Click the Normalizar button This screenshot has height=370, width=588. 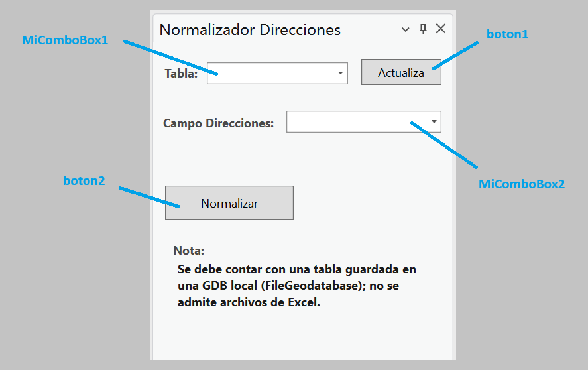[229, 203]
